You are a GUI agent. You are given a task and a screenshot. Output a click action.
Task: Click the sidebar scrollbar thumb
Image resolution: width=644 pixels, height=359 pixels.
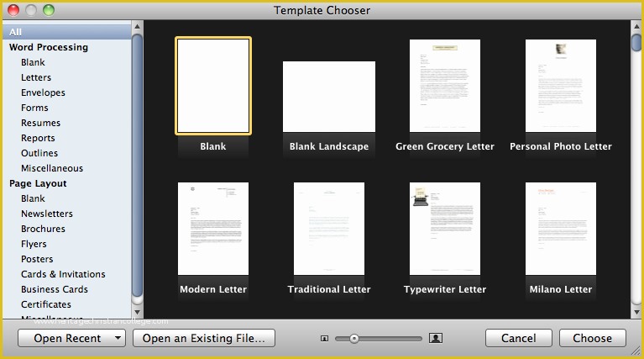(137, 165)
